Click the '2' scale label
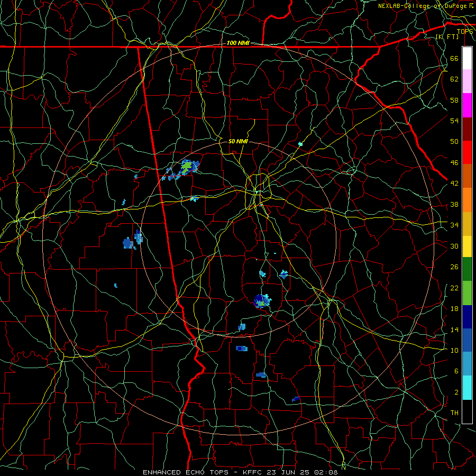The image size is (476, 476). pos(456,392)
